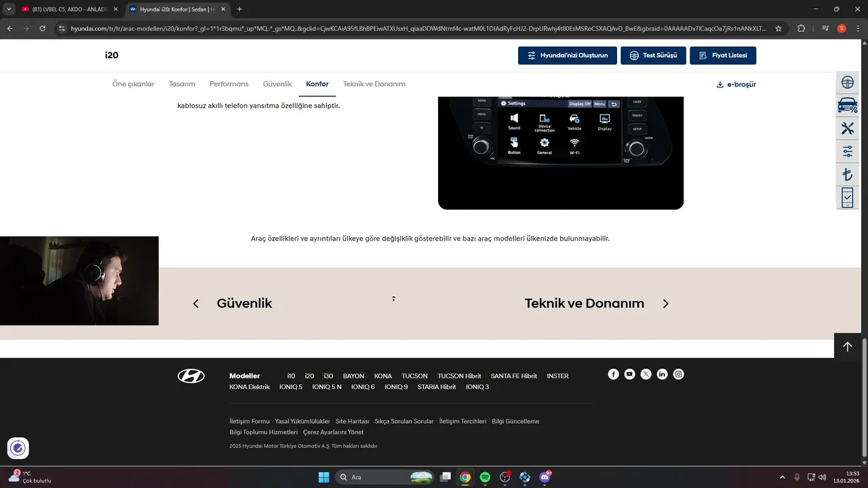Open Hyundai Facebook page icon
The width and height of the screenshot is (868, 488).
tap(613, 374)
